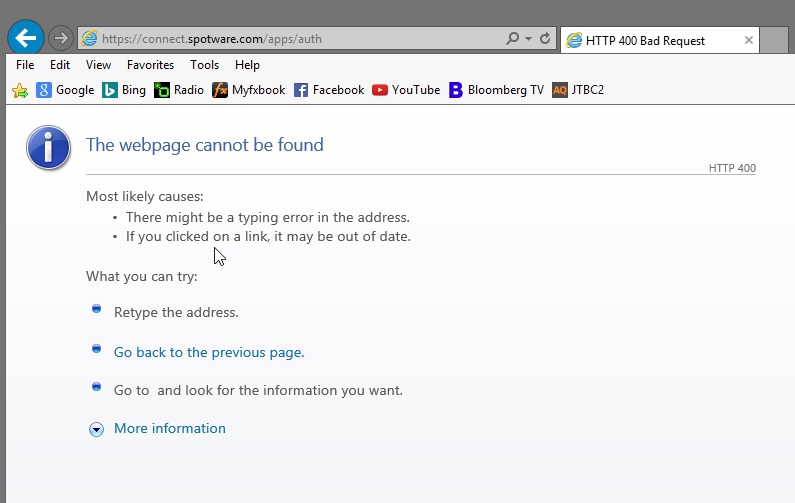The height and width of the screenshot is (503, 795).
Task: Open the Google bookmark
Action: (x=65, y=90)
